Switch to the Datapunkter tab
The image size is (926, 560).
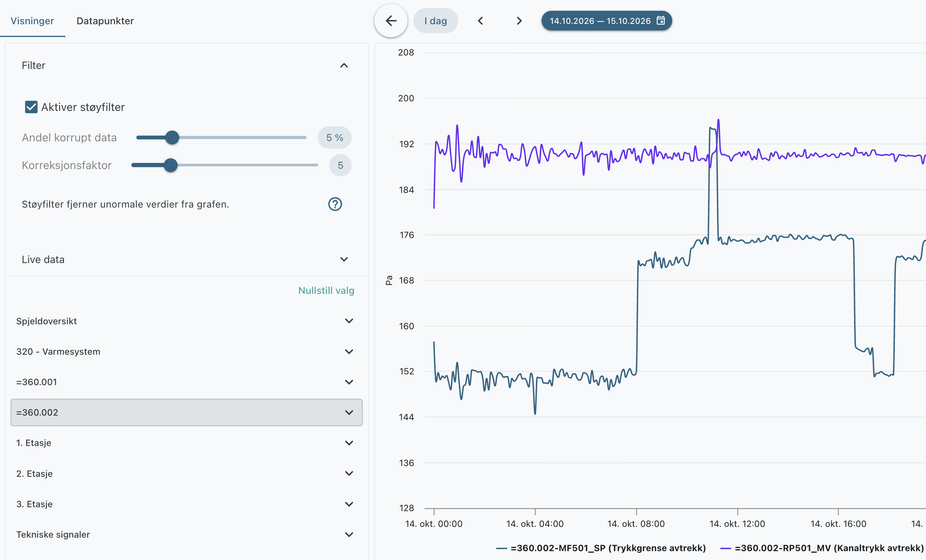[x=105, y=21]
